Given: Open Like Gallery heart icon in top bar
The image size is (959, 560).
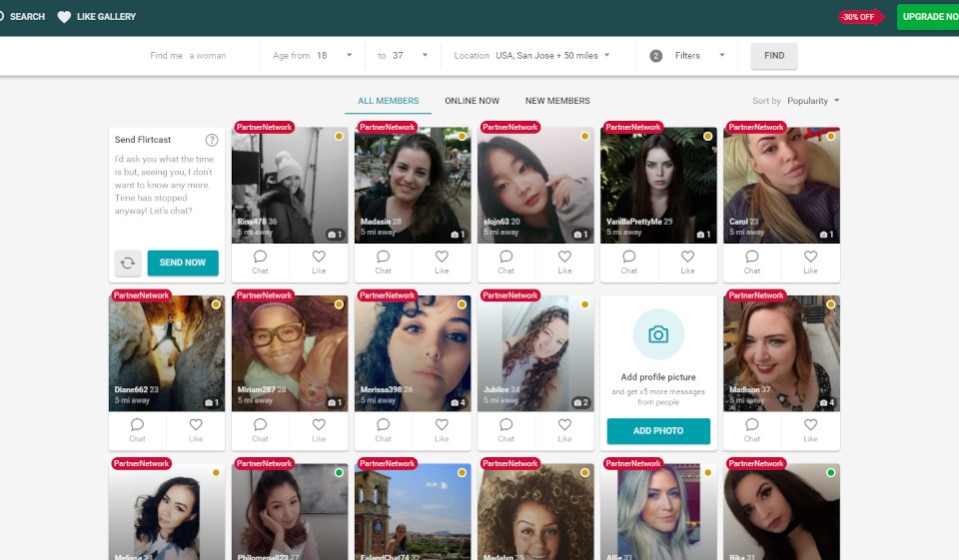Looking at the screenshot, I should point(65,17).
